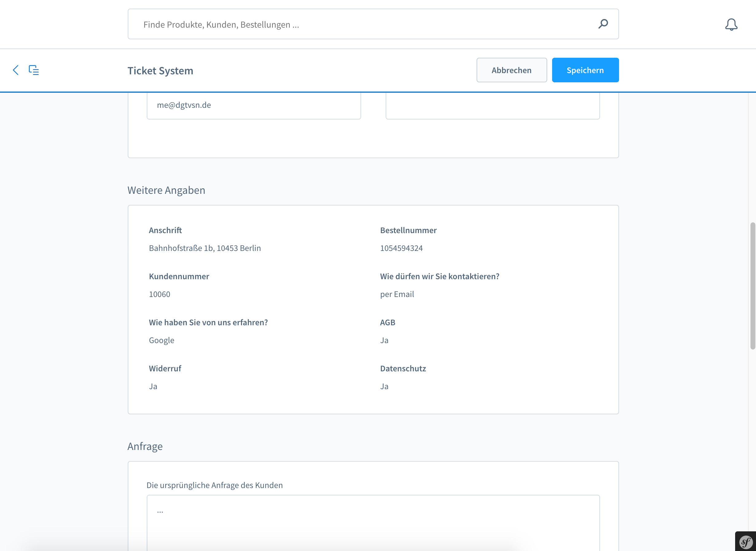Click the search magnifier icon
This screenshot has width=756, height=551.
point(603,23)
